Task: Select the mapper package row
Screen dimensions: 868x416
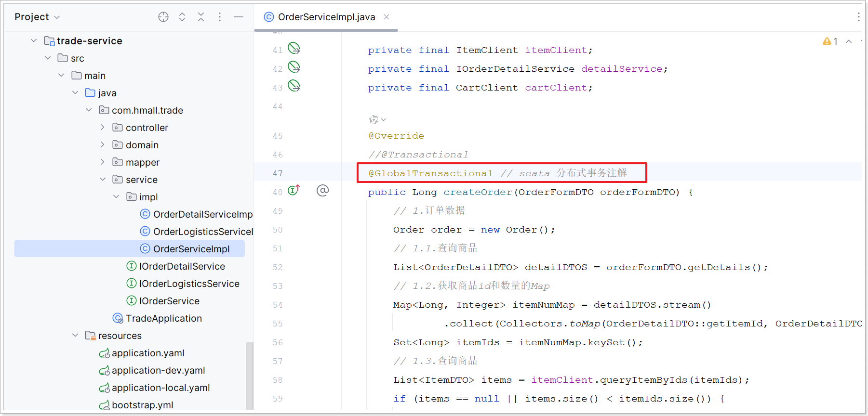Action: tap(142, 162)
